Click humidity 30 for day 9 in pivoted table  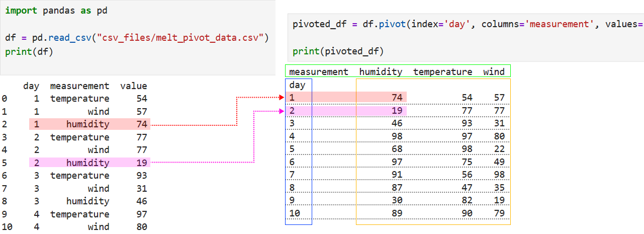tap(397, 201)
